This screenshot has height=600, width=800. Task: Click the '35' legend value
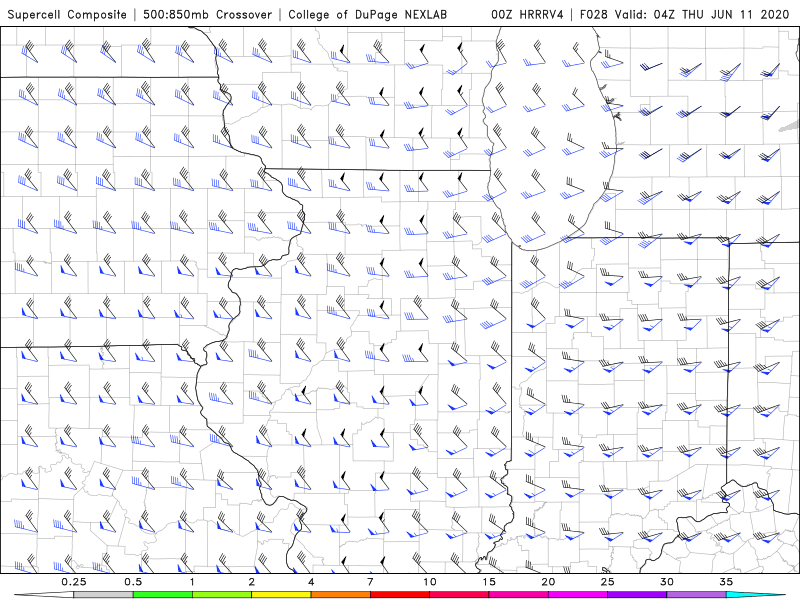[x=727, y=582]
